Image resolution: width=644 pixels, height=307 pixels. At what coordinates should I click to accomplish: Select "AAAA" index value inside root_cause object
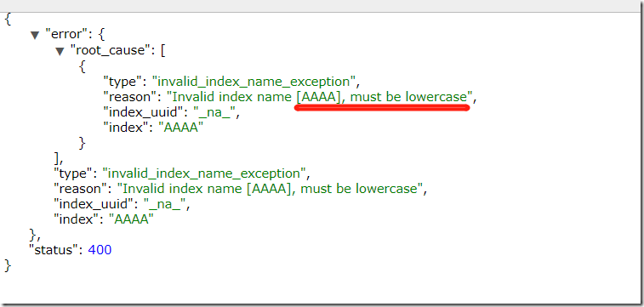(x=180, y=128)
